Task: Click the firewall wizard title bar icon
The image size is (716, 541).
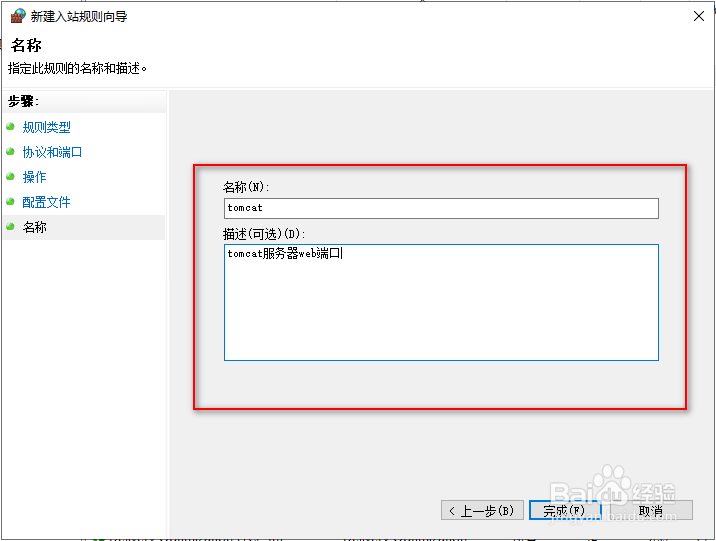Action: pyautogui.click(x=17, y=16)
